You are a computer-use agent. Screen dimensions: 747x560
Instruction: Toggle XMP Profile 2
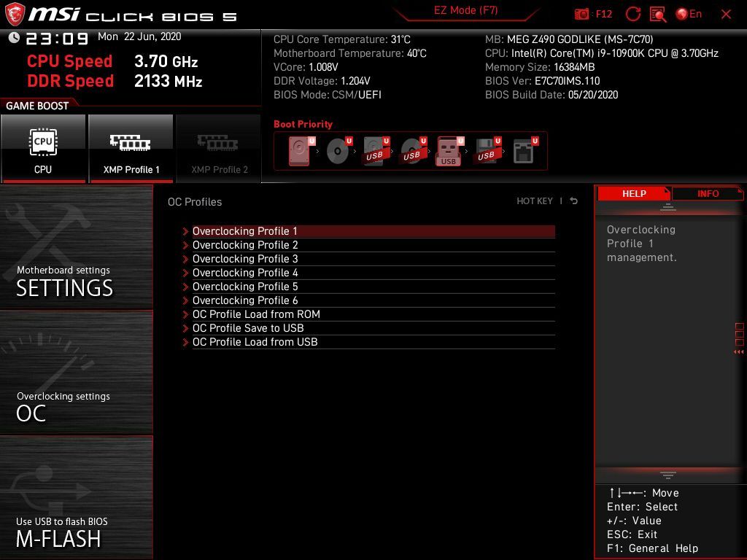click(x=219, y=149)
